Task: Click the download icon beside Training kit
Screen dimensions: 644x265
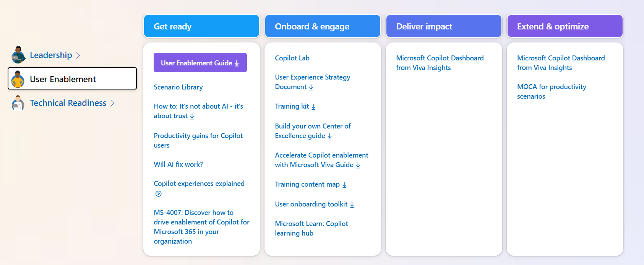Action: [313, 106]
